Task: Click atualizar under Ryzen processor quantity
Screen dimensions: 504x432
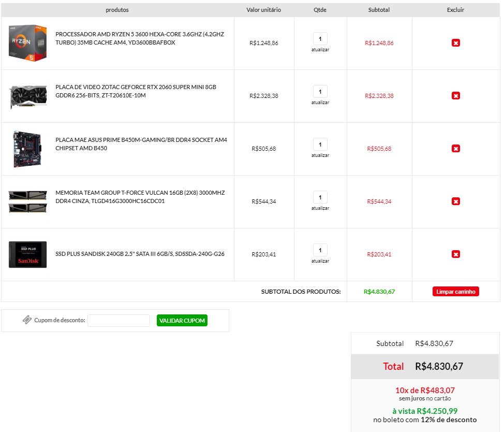Action: [x=320, y=50]
